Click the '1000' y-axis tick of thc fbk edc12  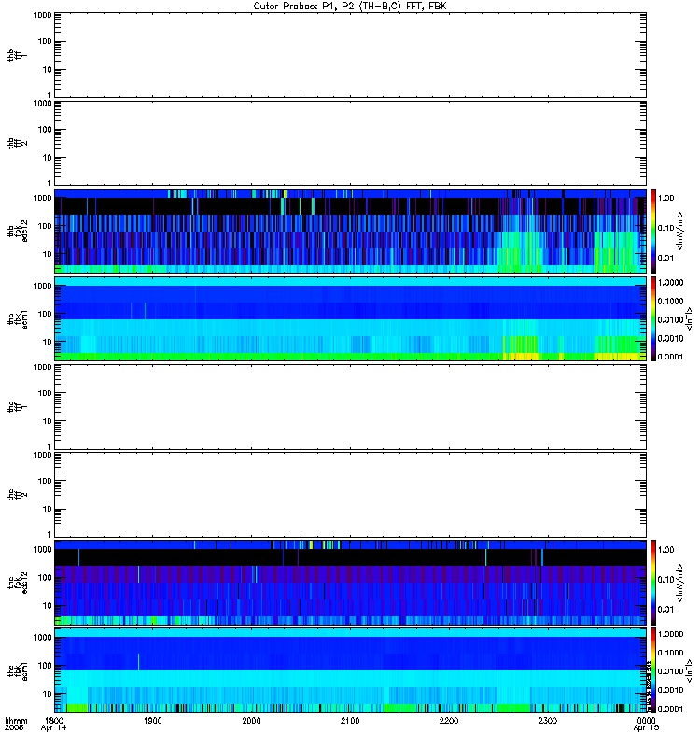[42, 549]
